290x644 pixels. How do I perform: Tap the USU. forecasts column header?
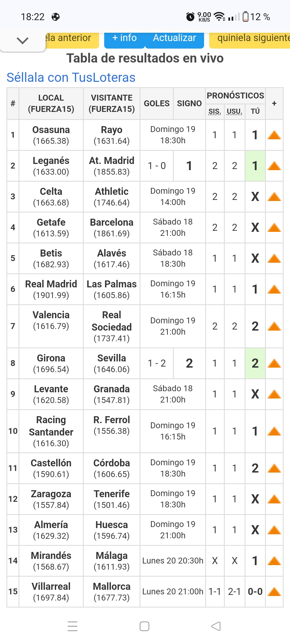tap(234, 111)
